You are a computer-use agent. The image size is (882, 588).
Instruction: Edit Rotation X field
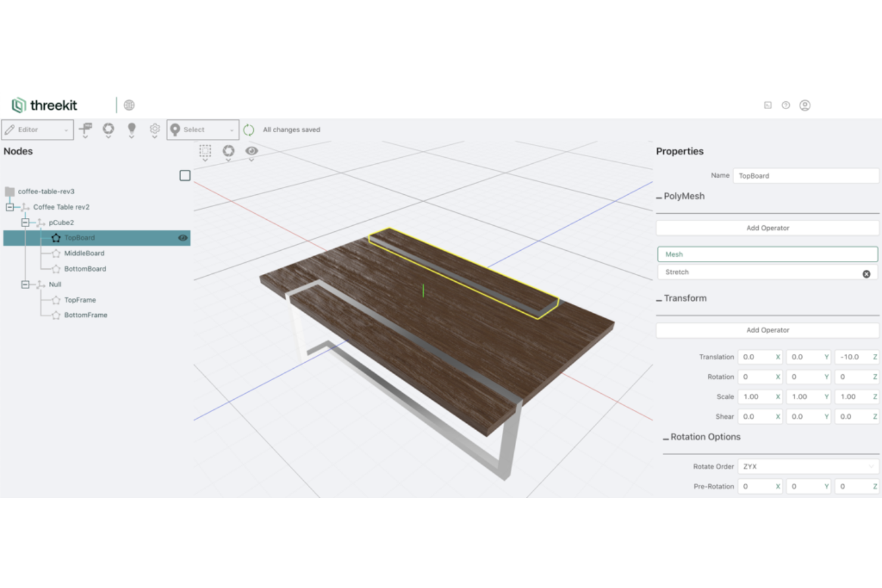click(760, 377)
